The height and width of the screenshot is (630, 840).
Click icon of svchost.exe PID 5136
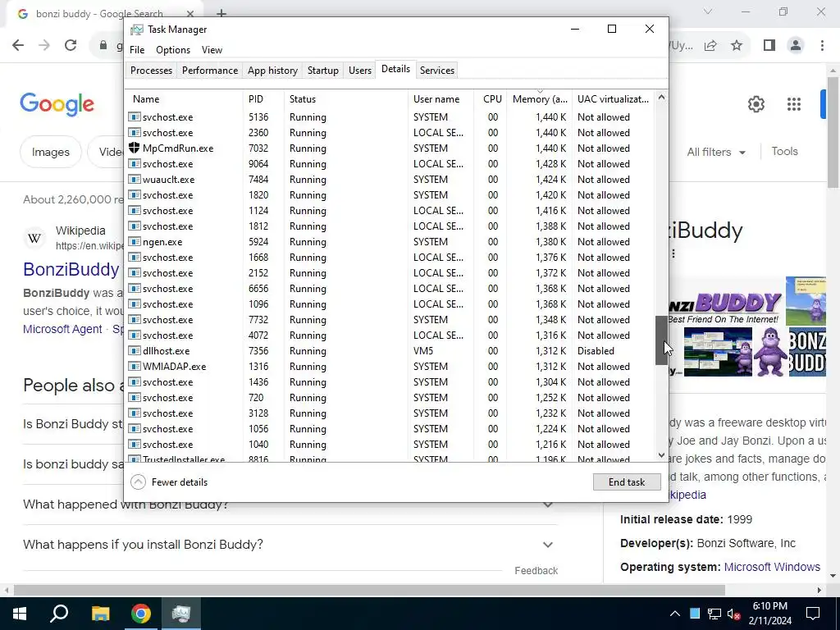[134, 116]
